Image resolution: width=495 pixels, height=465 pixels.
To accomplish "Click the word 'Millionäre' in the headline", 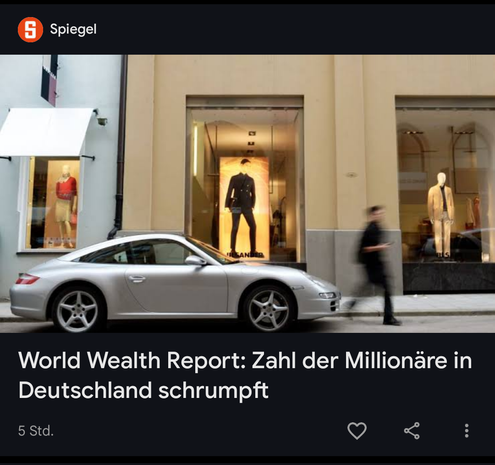I will 395,361.
